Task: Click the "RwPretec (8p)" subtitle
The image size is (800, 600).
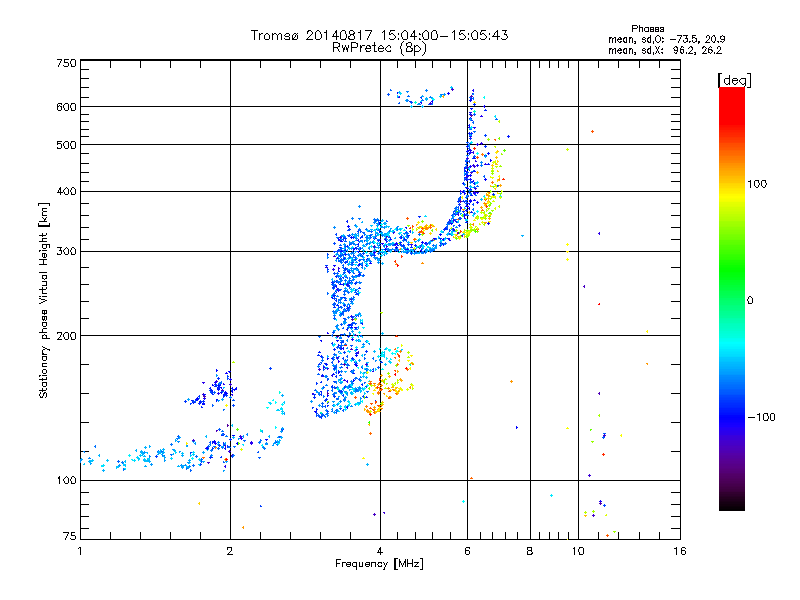Action: pos(379,48)
